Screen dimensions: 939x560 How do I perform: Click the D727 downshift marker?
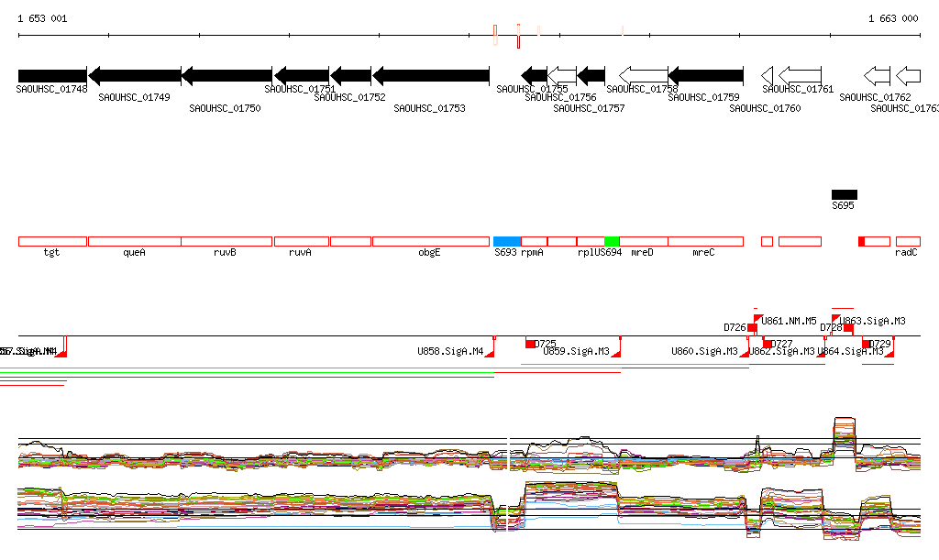click(x=768, y=344)
